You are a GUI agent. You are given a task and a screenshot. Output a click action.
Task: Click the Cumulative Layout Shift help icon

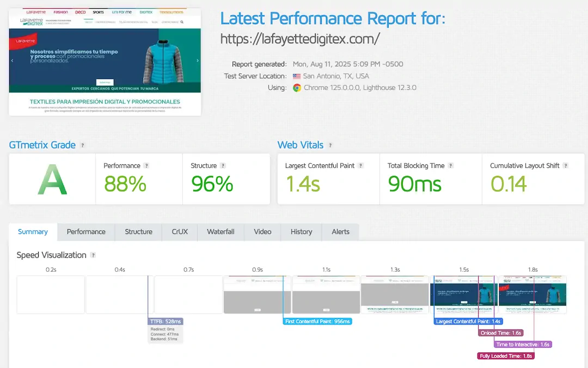(566, 165)
